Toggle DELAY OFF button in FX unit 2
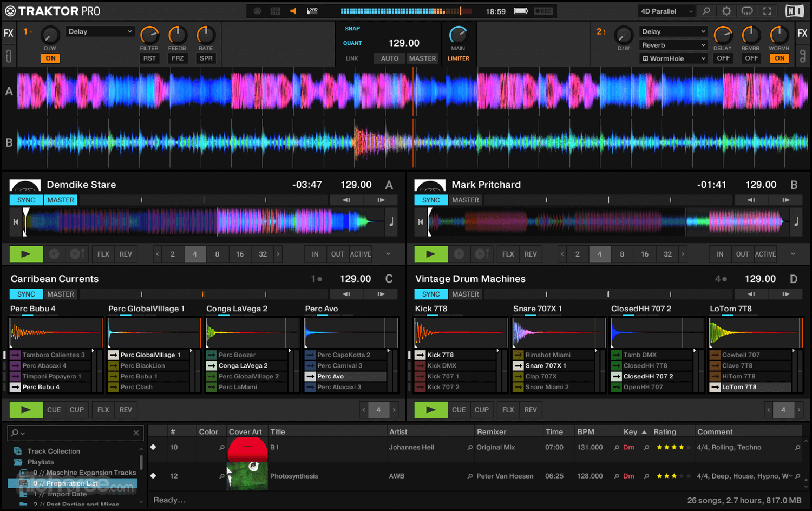Viewport: 812px width, 511px height. click(723, 58)
